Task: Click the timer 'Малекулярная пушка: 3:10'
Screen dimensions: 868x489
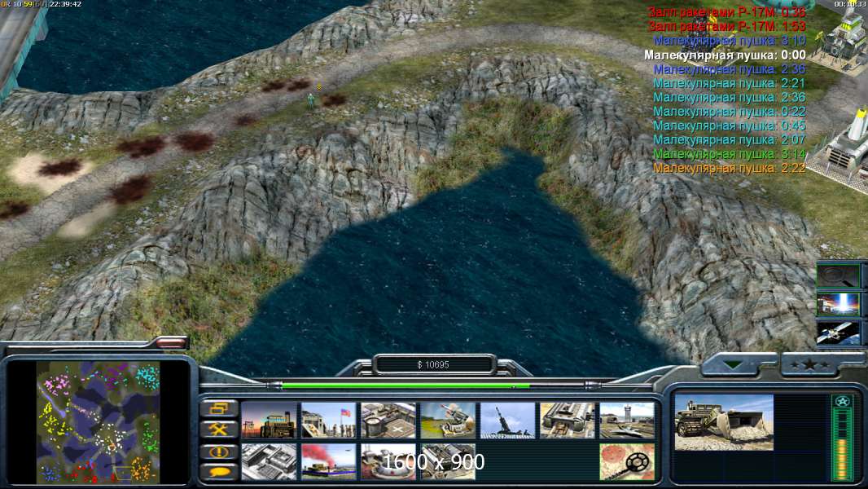Action: click(x=729, y=41)
